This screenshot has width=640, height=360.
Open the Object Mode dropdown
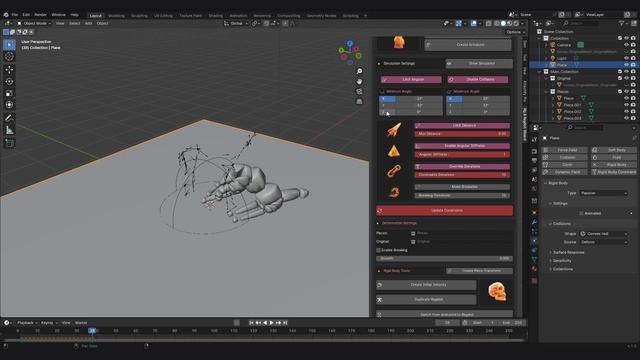click(33, 23)
